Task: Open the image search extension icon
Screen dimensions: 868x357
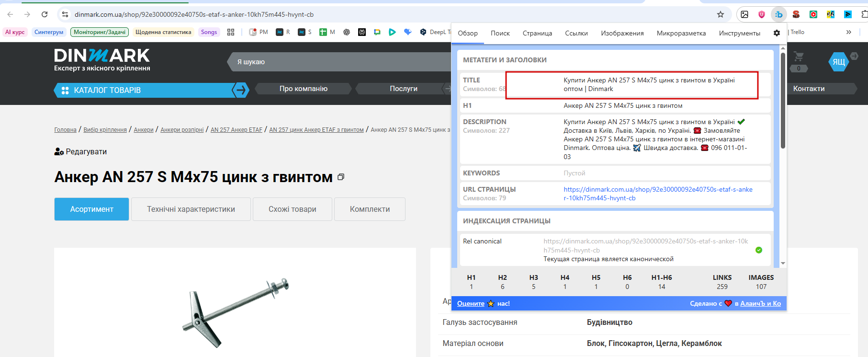Action: 744,14
